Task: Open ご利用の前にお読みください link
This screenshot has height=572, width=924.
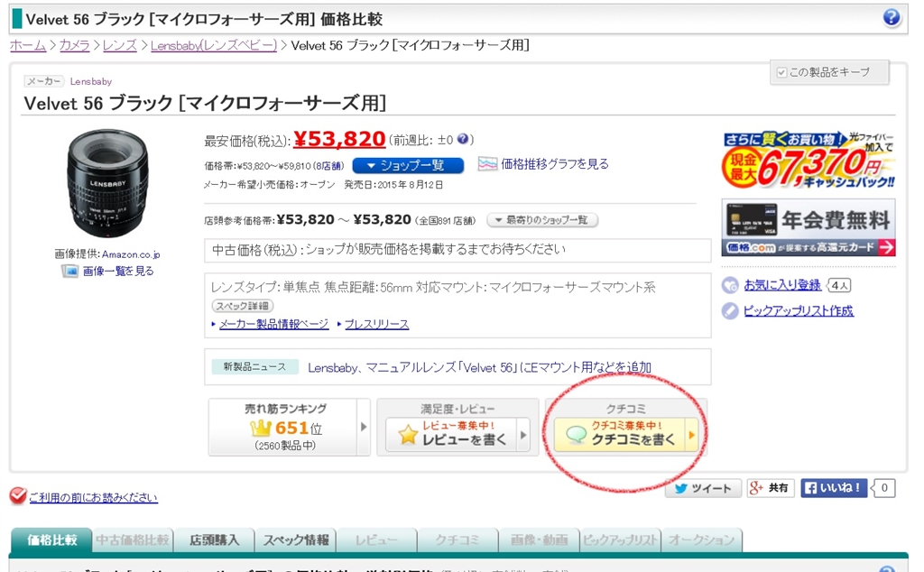Action: [x=93, y=498]
